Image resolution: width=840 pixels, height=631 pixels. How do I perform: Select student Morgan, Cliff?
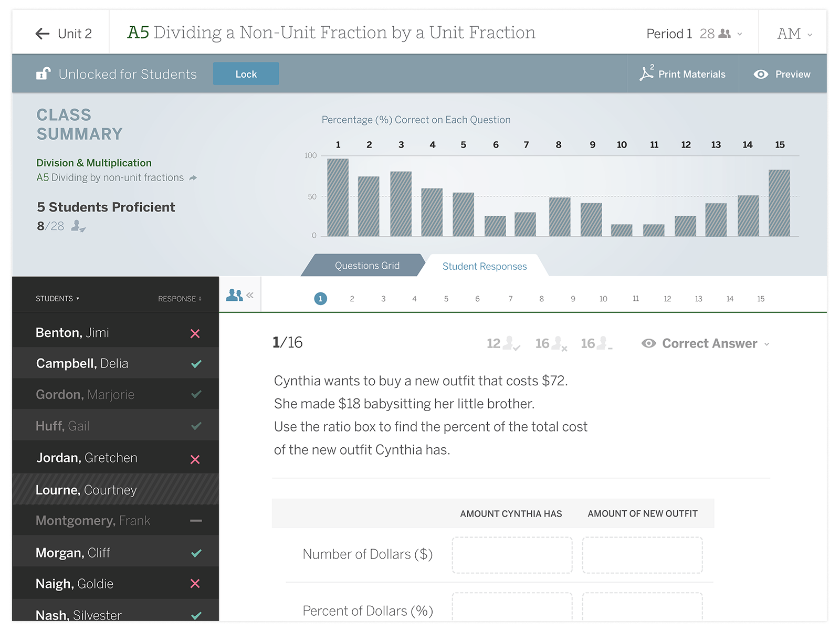click(x=115, y=552)
